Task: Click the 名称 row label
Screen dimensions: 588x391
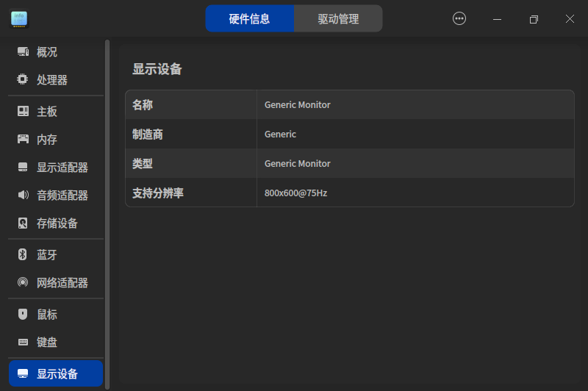Action: 143,104
